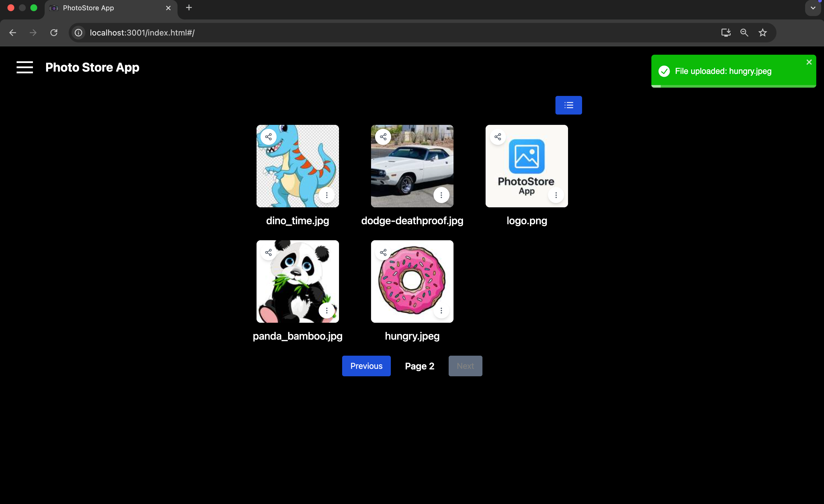Viewport: 824px width, 504px height.
Task: Share the dodge-deathproof.jpg photo
Action: pos(383,137)
